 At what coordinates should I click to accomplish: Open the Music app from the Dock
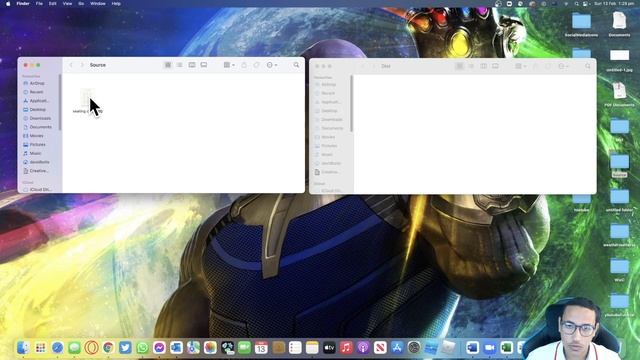point(346,347)
